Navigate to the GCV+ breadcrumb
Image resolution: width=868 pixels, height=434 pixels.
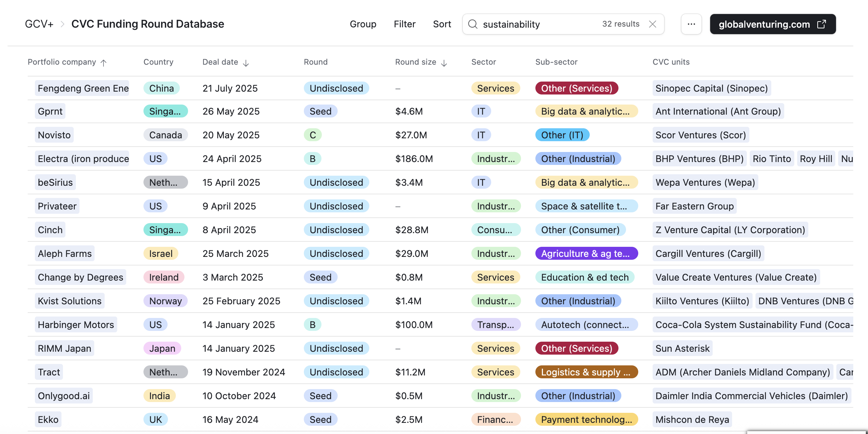[39, 24]
